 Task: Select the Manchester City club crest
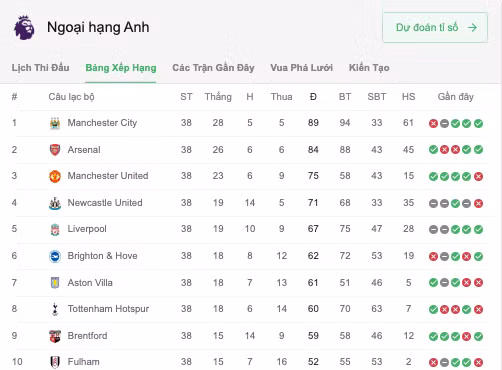(55, 123)
